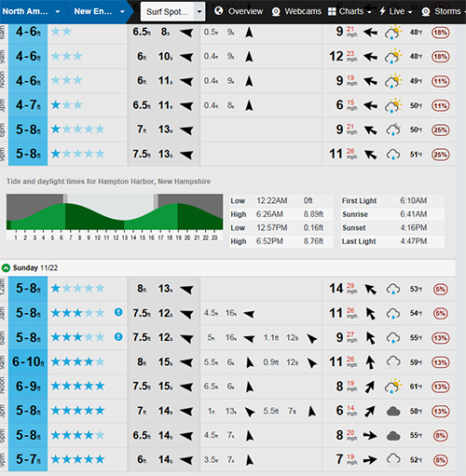This screenshot has height=476, width=466.
Task: Click the 6-10ft surf height cell
Action: click(x=28, y=361)
